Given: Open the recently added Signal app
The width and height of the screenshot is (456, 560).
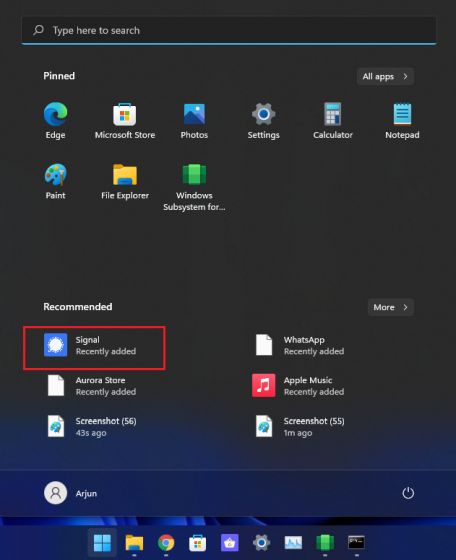Looking at the screenshot, I should point(94,345).
